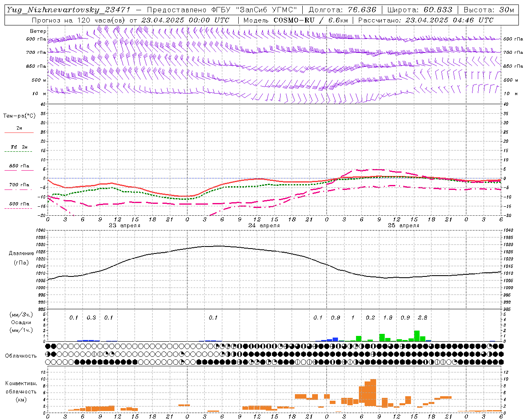The width and height of the screenshot is (525, 420).
Task: Click the Тем-ра(°C) axis label
Action: pos(19,116)
